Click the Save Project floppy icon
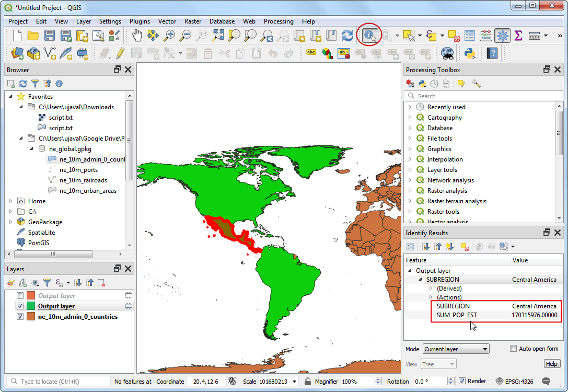This screenshot has height=392, width=568. point(50,36)
